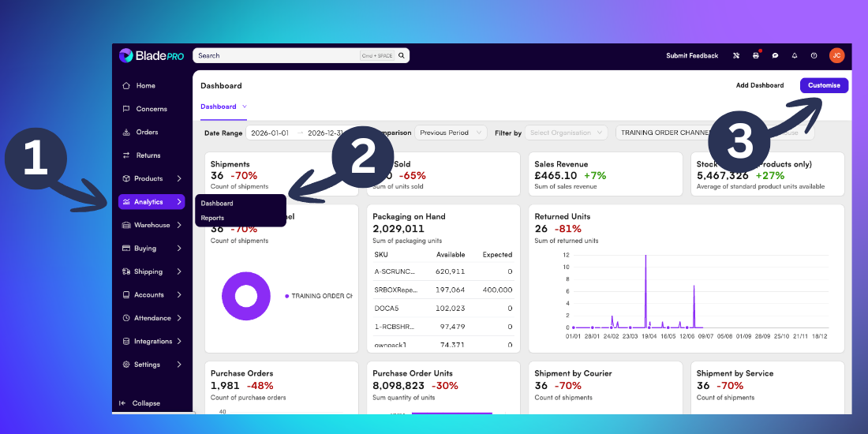This screenshot has height=434, width=868.
Task: Open the tools wrench icon in header
Action: (736, 55)
